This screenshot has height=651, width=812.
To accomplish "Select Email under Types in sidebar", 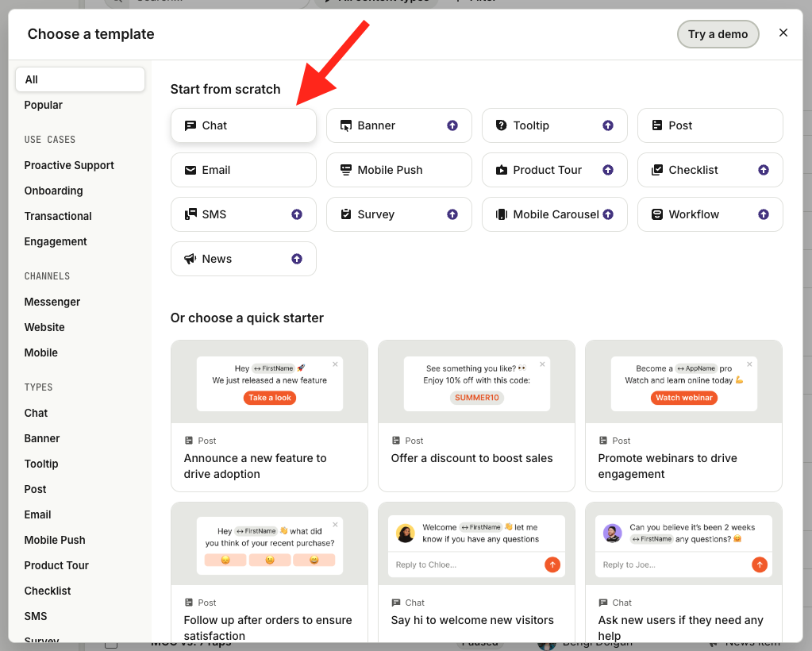I will point(38,514).
